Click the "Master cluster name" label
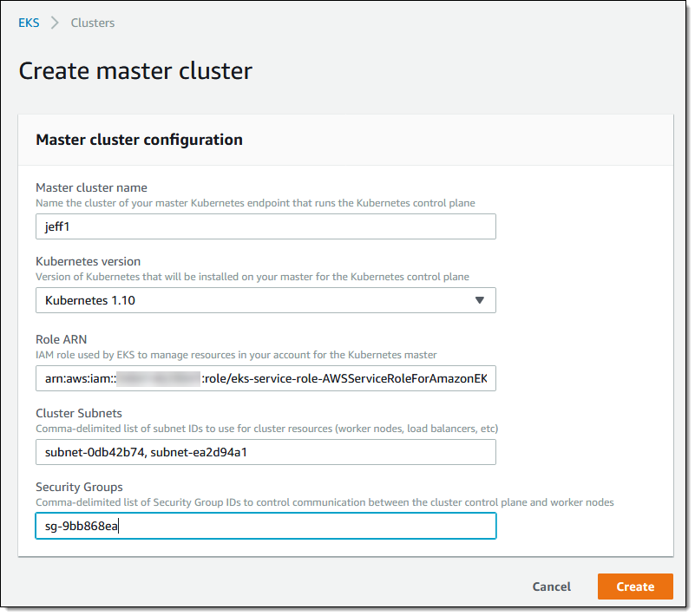The width and height of the screenshot is (695, 616). (x=91, y=187)
